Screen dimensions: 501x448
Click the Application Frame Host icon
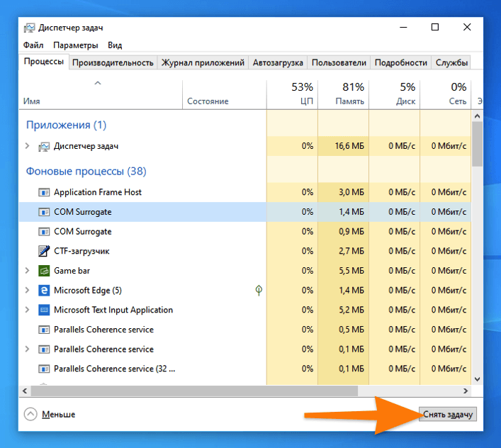click(x=44, y=192)
